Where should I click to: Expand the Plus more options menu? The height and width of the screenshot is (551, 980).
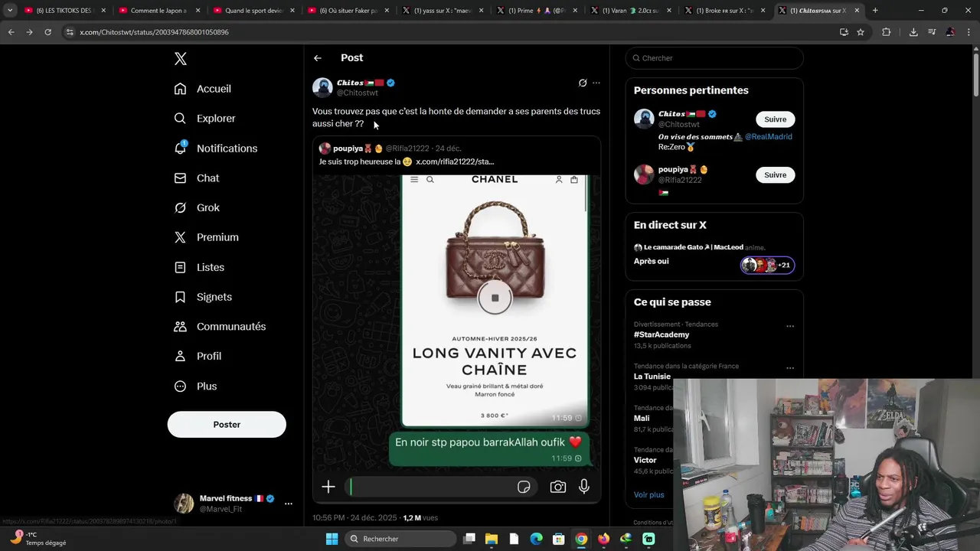[x=196, y=386]
